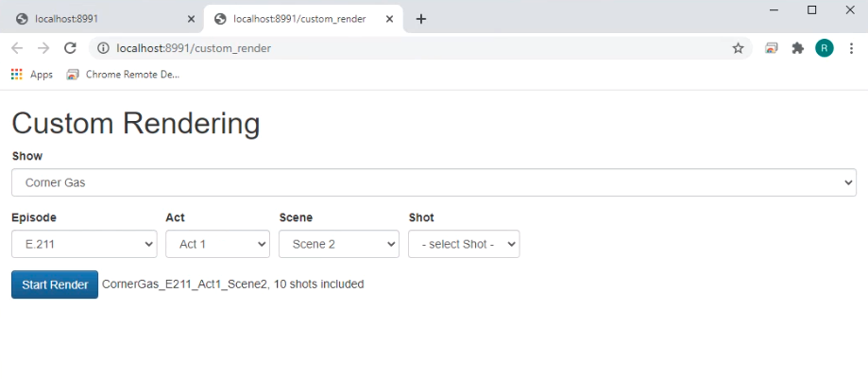Viewport: 868px width, 379px height.
Task: Open the Apps bookmarks shortcut
Action: pyautogui.click(x=32, y=75)
